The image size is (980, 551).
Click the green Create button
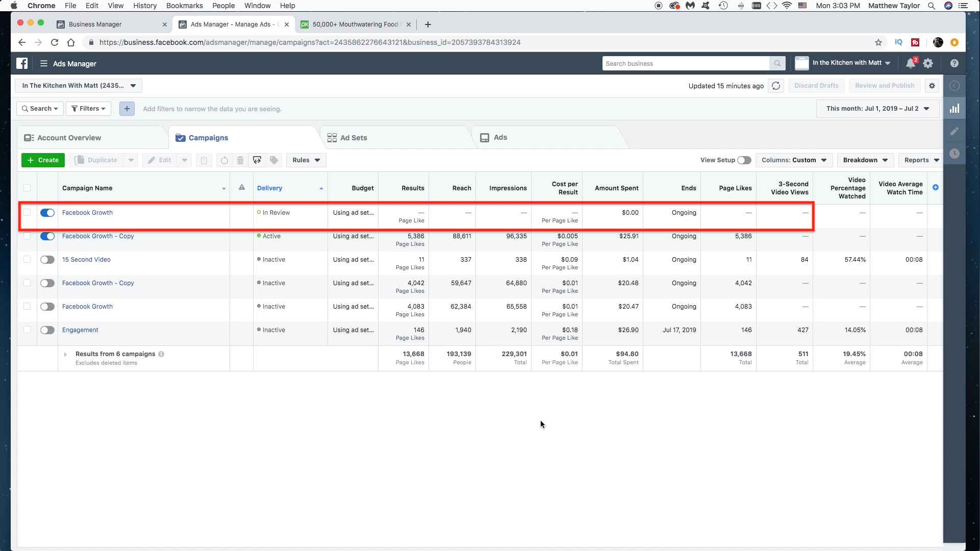coord(43,160)
